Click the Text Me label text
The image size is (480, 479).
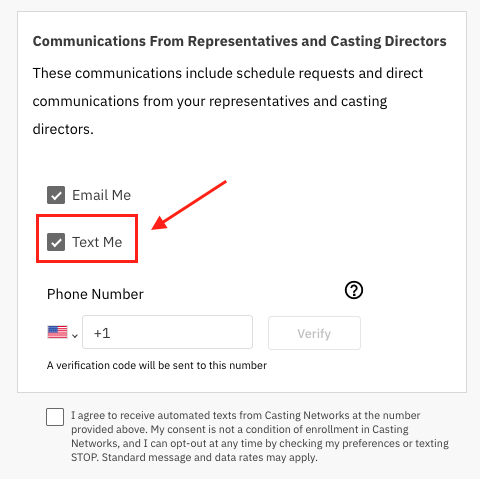pyautogui.click(x=97, y=242)
